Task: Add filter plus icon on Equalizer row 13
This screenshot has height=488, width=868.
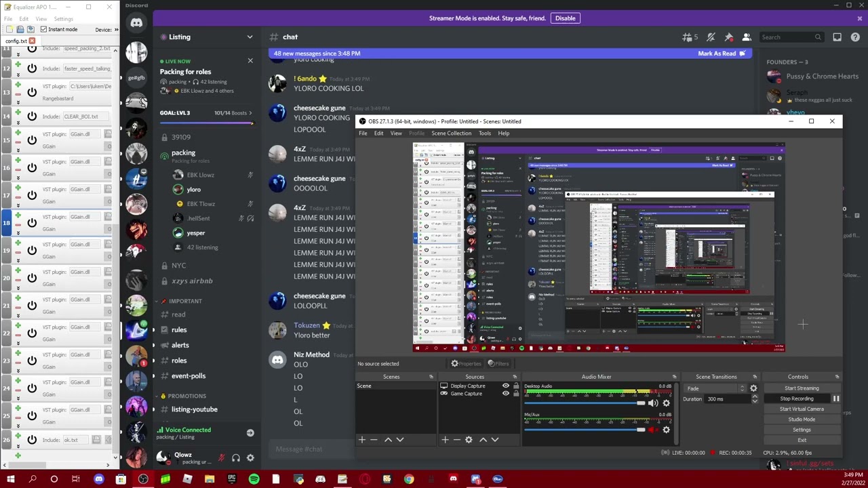Action: tap(18, 83)
